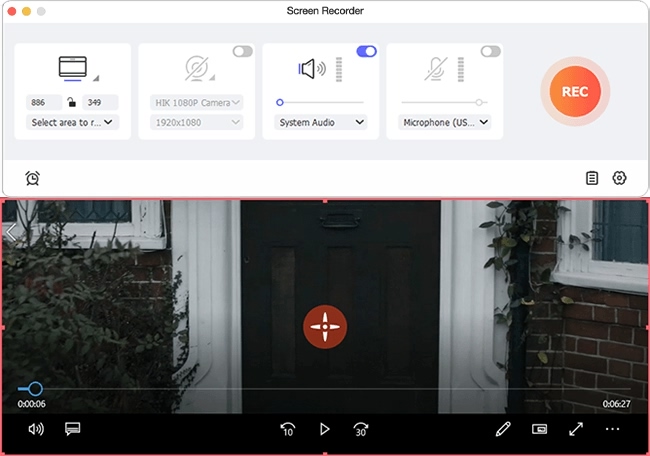Toggle the aspect ratio lock icon
The image size is (650, 456).
point(72,102)
